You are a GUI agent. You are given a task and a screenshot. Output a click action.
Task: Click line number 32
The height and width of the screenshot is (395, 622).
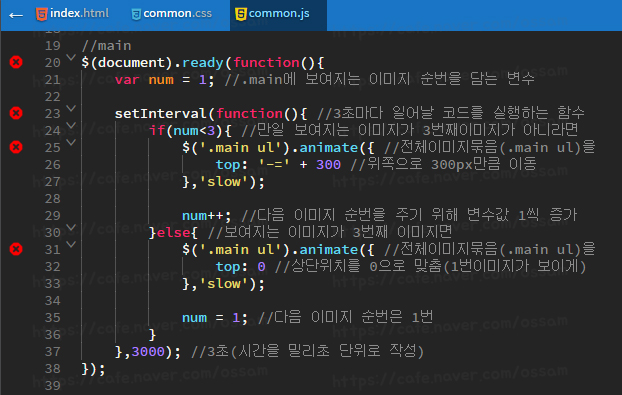click(x=53, y=267)
